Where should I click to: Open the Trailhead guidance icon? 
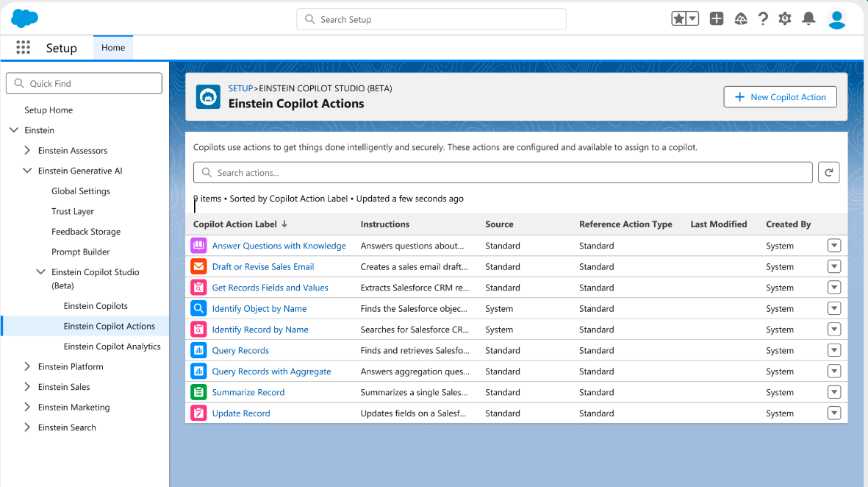(740, 18)
